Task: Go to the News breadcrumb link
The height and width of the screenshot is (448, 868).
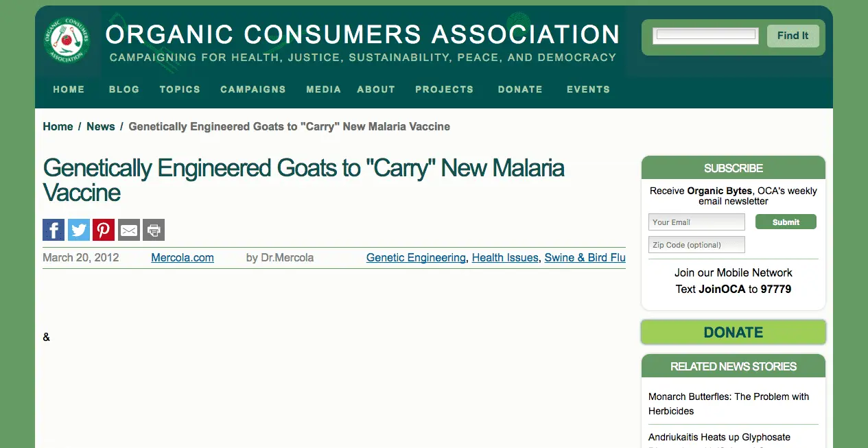Action: point(101,126)
